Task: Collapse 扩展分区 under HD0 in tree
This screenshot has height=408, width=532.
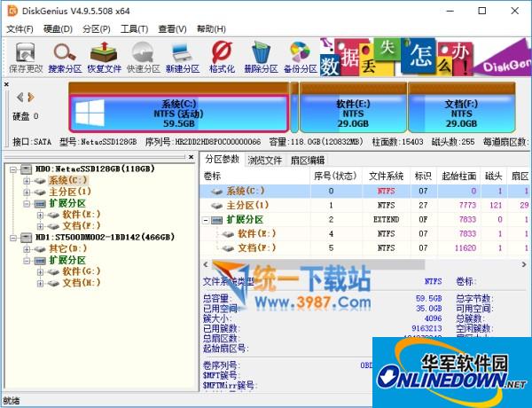Action: coord(27,204)
